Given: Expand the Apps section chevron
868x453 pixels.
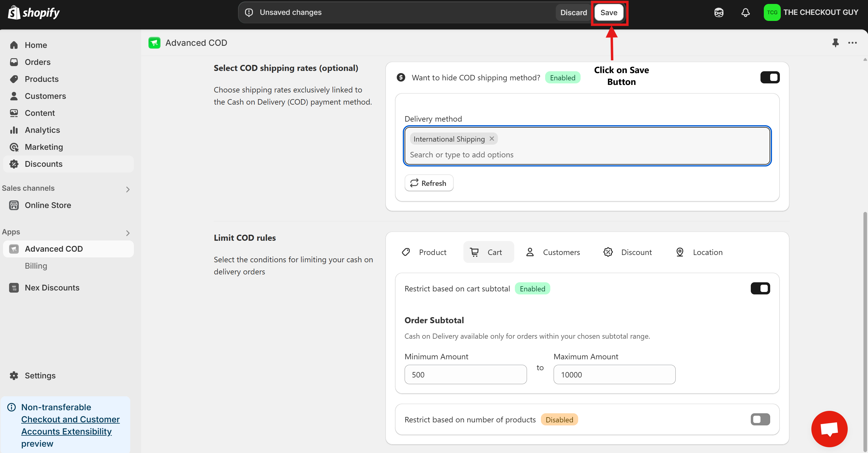Looking at the screenshot, I should pyautogui.click(x=128, y=233).
